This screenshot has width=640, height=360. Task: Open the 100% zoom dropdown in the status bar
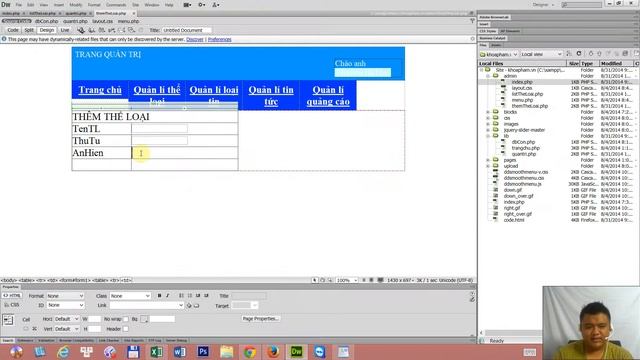coord(347,280)
